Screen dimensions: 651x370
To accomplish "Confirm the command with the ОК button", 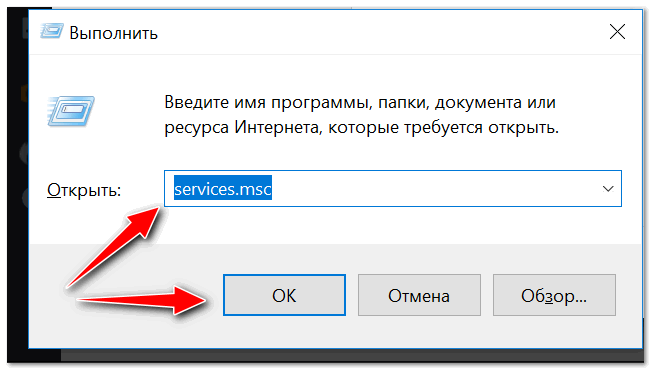I will [284, 295].
